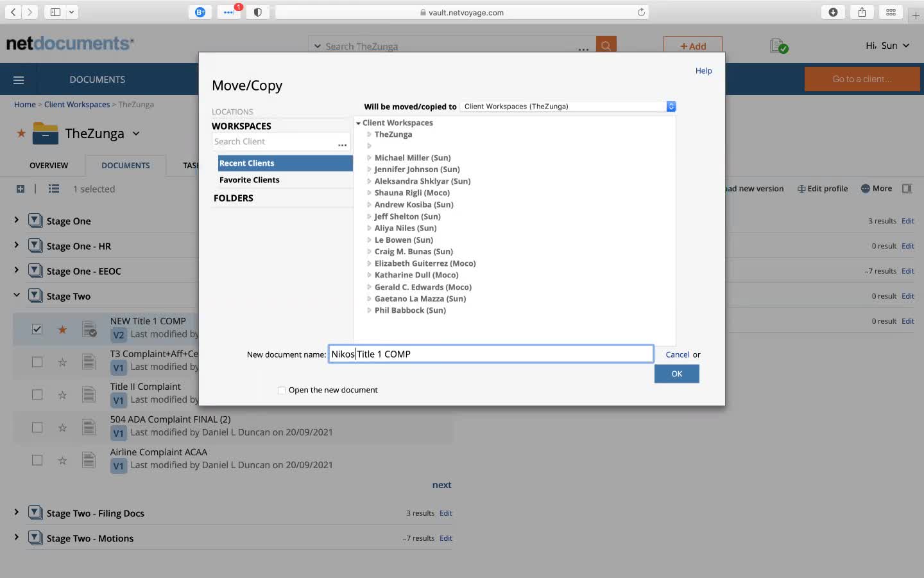Expand the TheZunga workspace title dropdown
This screenshot has height=578, width=924.
pos(136,134)
